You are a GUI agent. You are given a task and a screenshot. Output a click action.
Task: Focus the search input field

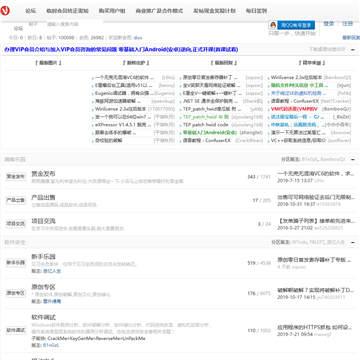tap(74, 24)
